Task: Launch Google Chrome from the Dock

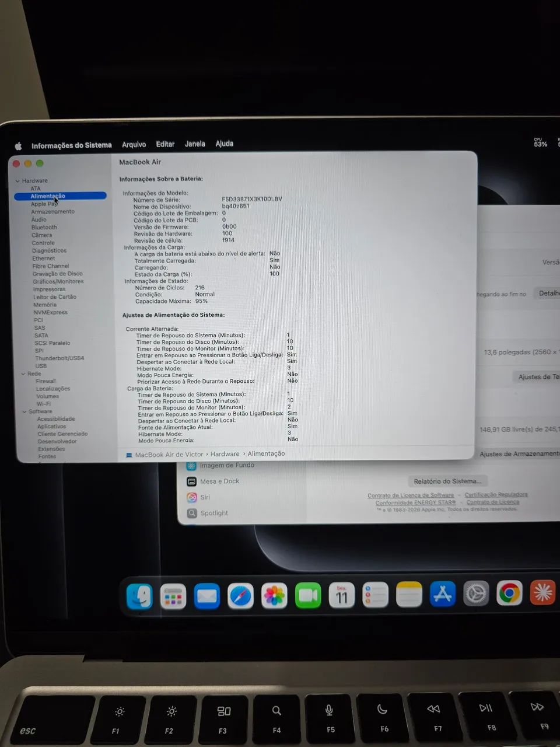Action: click(509, 594)
